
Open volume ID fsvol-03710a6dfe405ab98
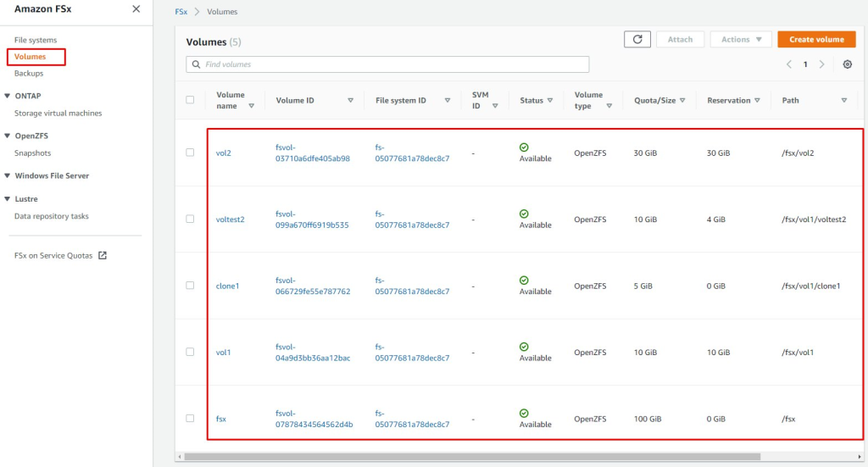[313, 153]
